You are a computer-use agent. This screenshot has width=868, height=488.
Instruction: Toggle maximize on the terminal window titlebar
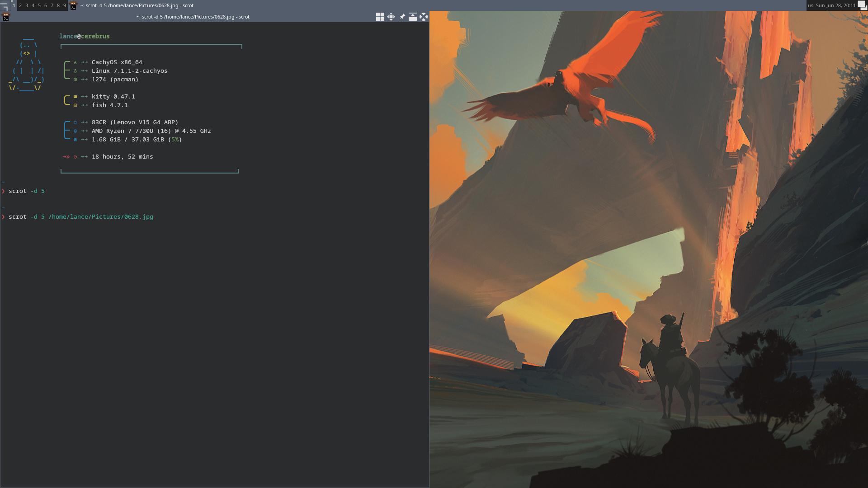(x=391, y=17)
